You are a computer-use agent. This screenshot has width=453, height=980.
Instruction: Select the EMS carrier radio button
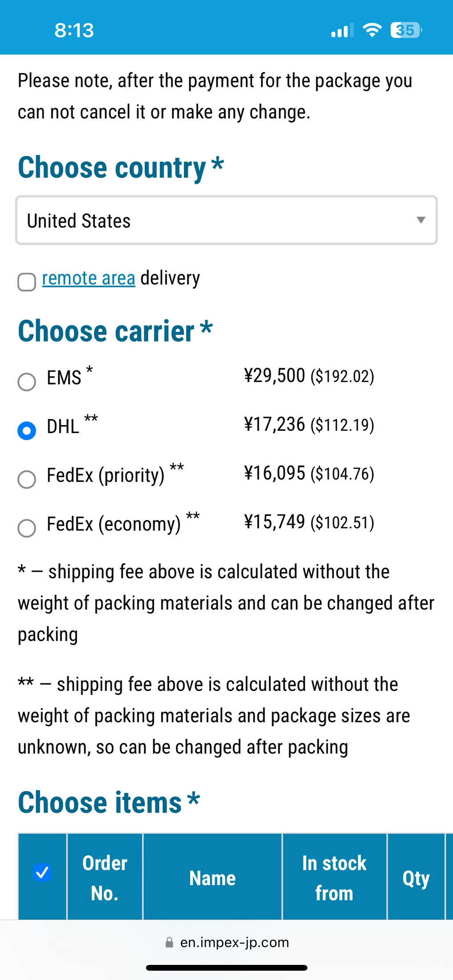[27, 382]
